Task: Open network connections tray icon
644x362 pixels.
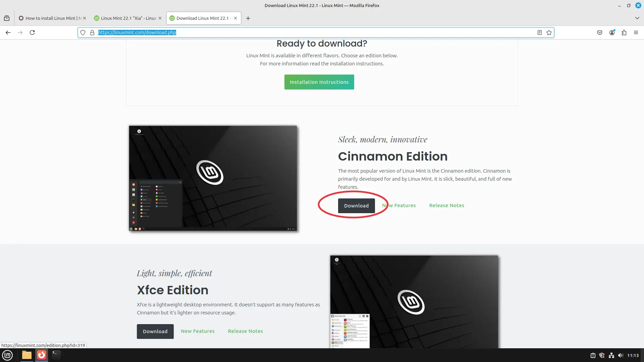Action: 611,356
